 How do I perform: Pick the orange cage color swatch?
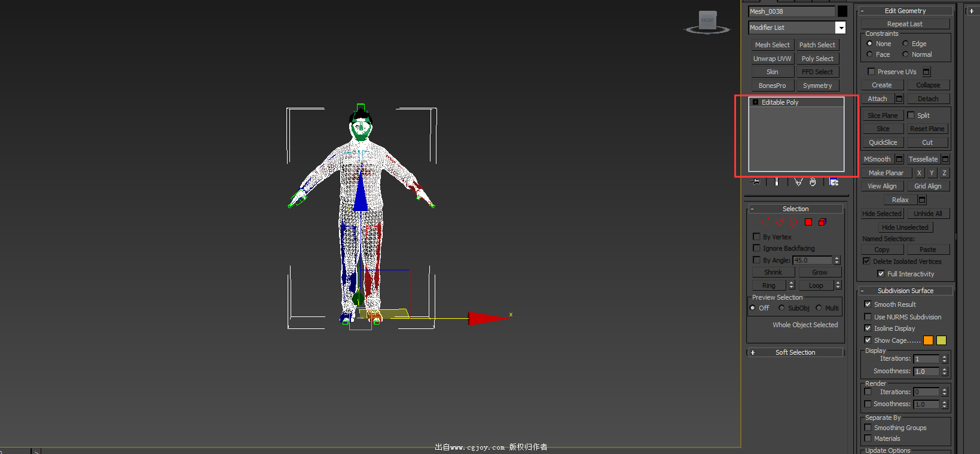pyautogui.click(x=928, y=340)
